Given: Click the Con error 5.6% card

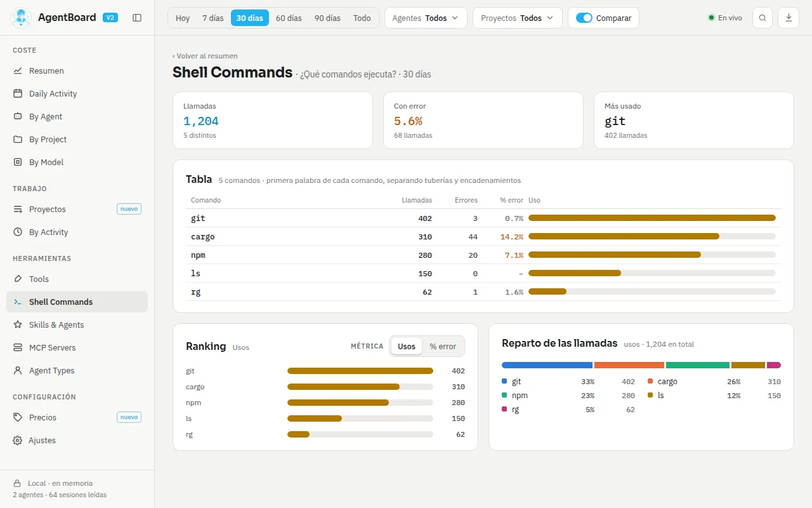Looking at the screenshot, I should coord(483,121).
